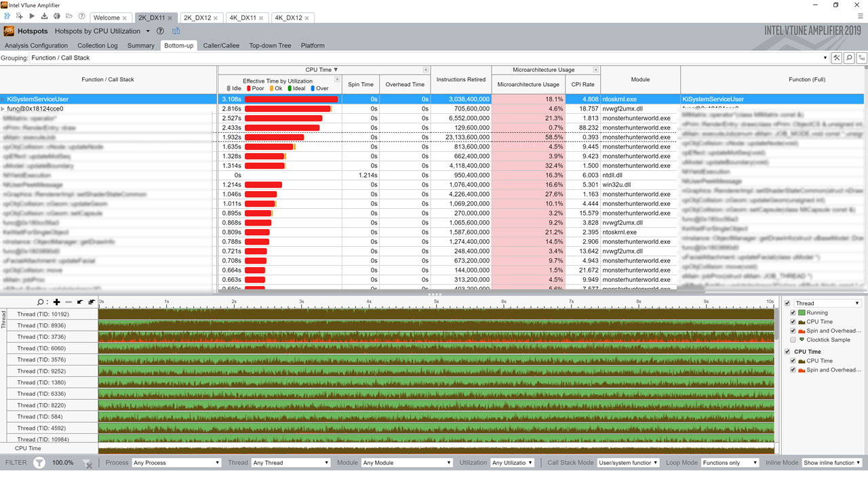Screen dimensions: 868x488
Task: Toggle Spin and Overhead under Thread legend
Action: click(x=793, y=331)
